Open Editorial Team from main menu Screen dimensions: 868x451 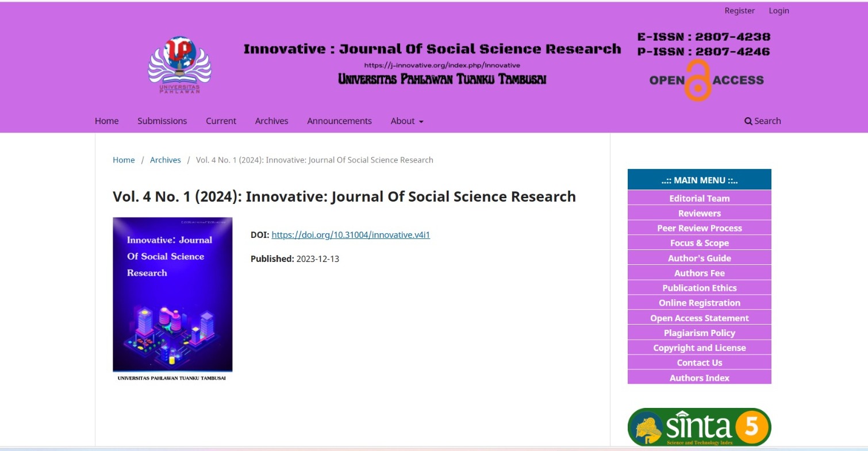[699, 199]
